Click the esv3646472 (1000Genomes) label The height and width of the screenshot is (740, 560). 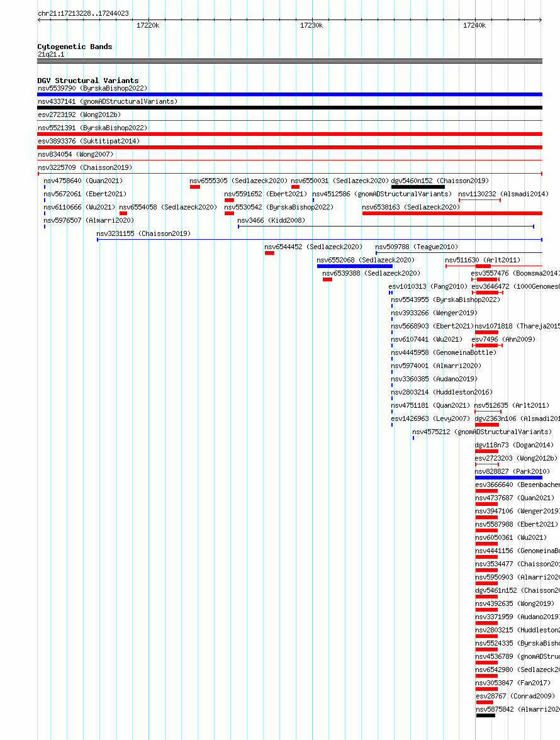tap(516, 286)
